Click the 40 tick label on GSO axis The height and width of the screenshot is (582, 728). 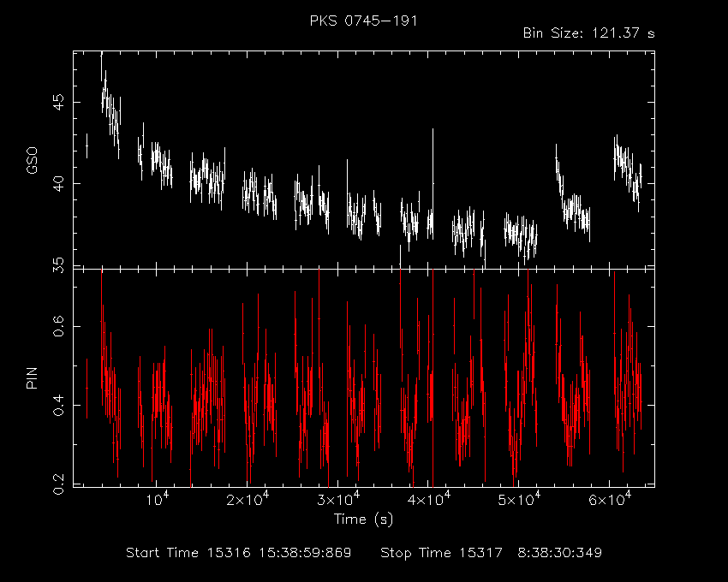(58, 183)
